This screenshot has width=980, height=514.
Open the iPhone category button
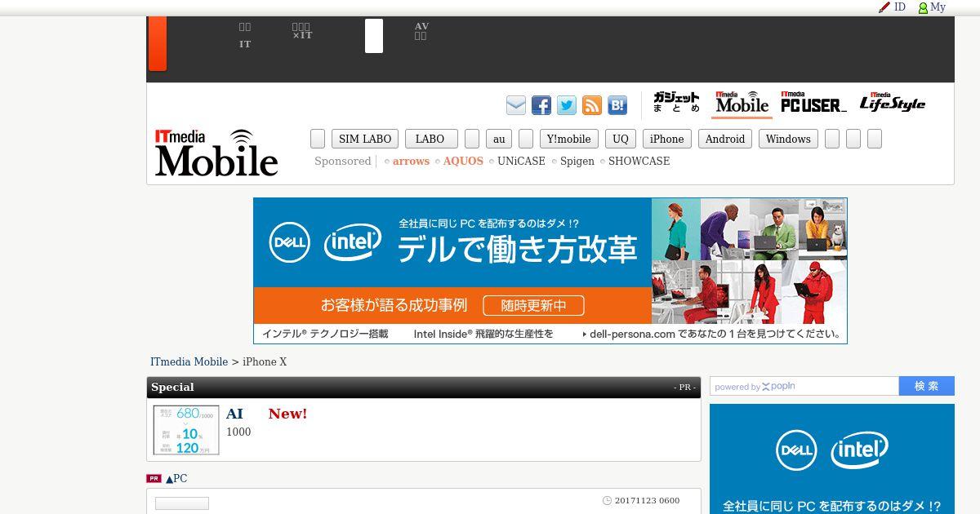(x=667, y=139)
